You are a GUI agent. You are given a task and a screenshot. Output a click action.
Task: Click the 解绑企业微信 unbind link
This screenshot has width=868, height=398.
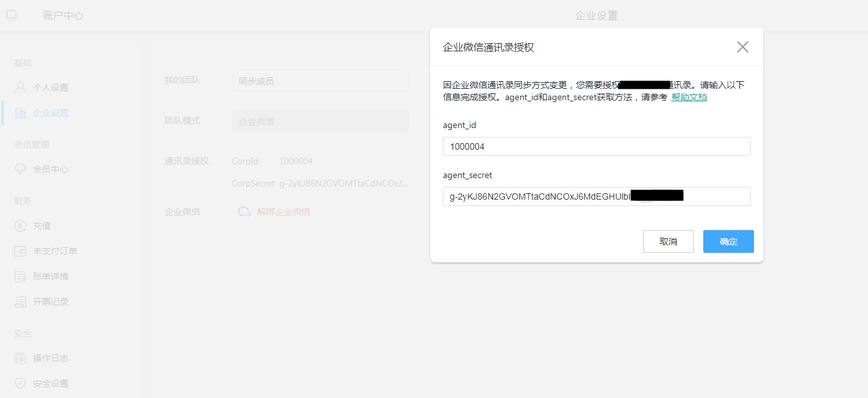pyautogui.click(x=283, y=212)
